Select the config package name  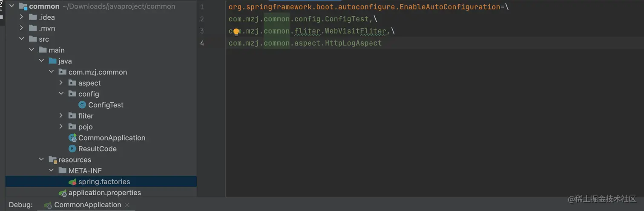click(x=89, y=94)
